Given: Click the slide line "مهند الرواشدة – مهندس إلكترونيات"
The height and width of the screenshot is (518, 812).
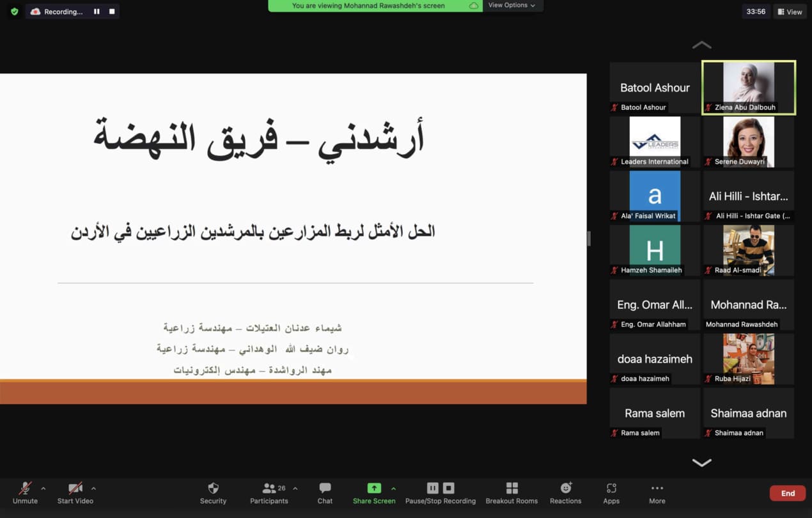Looking at the screenshot, I should (x=253, y=370).
